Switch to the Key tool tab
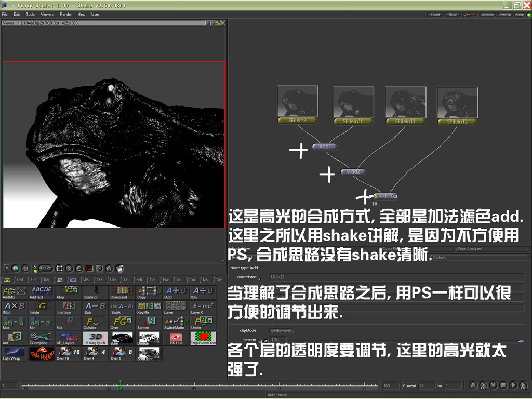Screen dimensions: 532x399 (x=46, y=280)
